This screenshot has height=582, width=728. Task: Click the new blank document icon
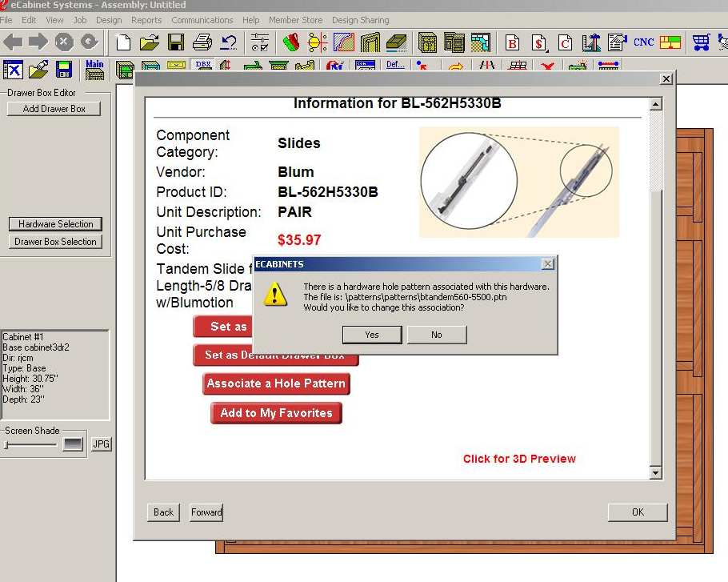pyautogui.click(x=123, y=42)
